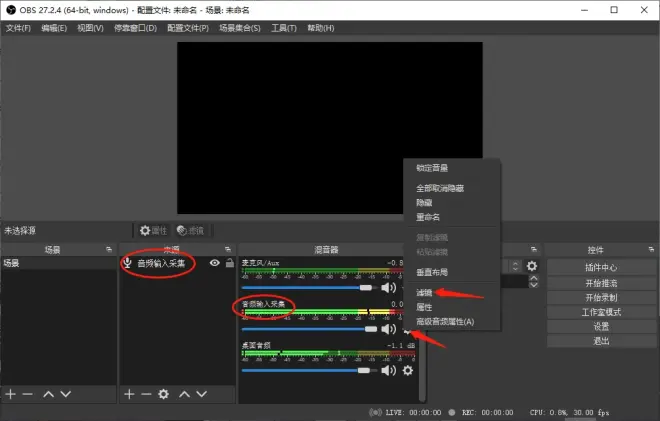Open the 停靠窗口(D) menu
This screenshot has height=421, width=660.
pyautogui.click(x=135, y=28)
